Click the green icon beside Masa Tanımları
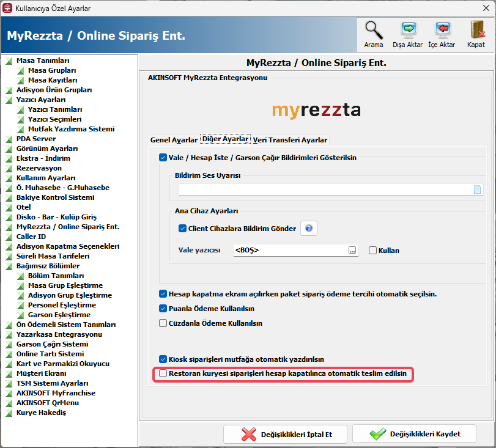 [x=9, y=61]
